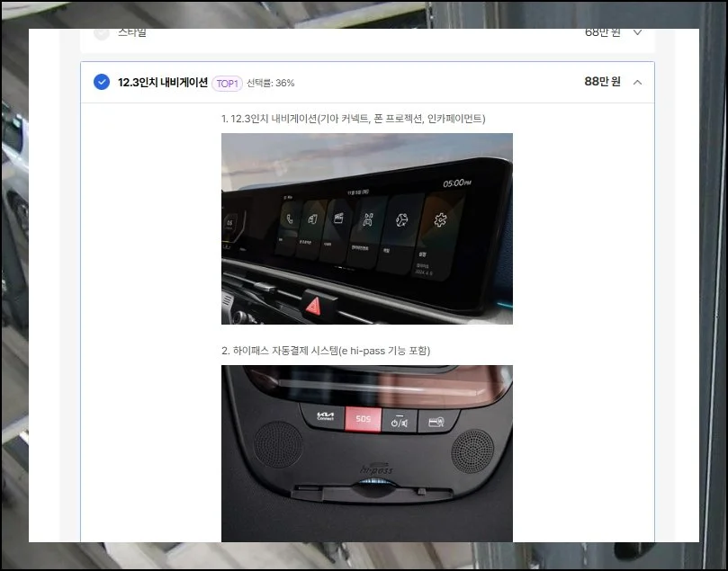Click the hi-pass card icon button
Image resolution: width=728 pixels, height=571 pixels.
(x=436, y=421)
